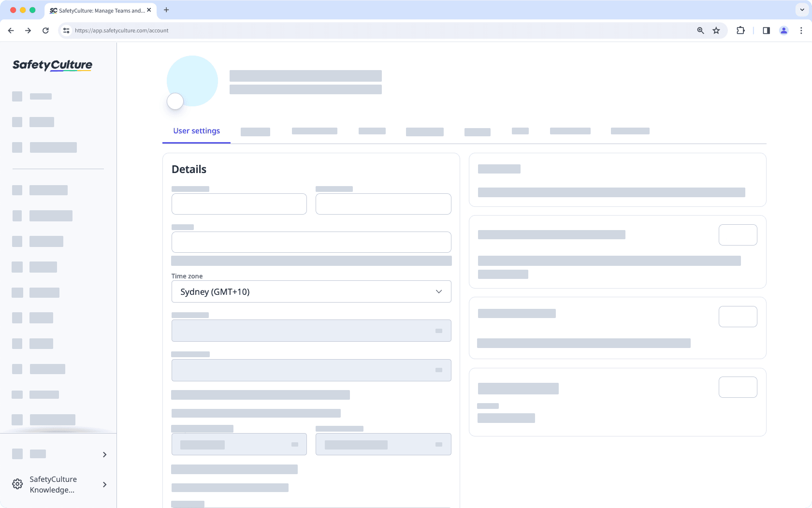The image size is (812, 508).
Task: Click the SafetyCulture favicon on the browser tab
Action: (x=53, y=10)
